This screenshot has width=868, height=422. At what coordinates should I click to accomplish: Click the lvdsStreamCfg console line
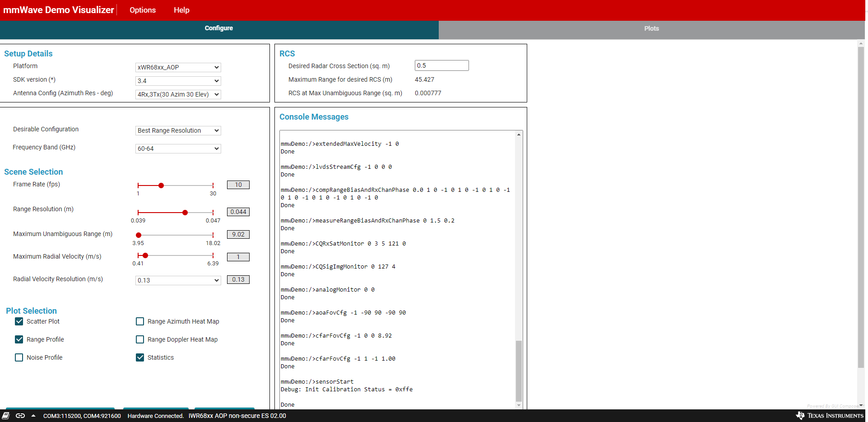(336, 167)
